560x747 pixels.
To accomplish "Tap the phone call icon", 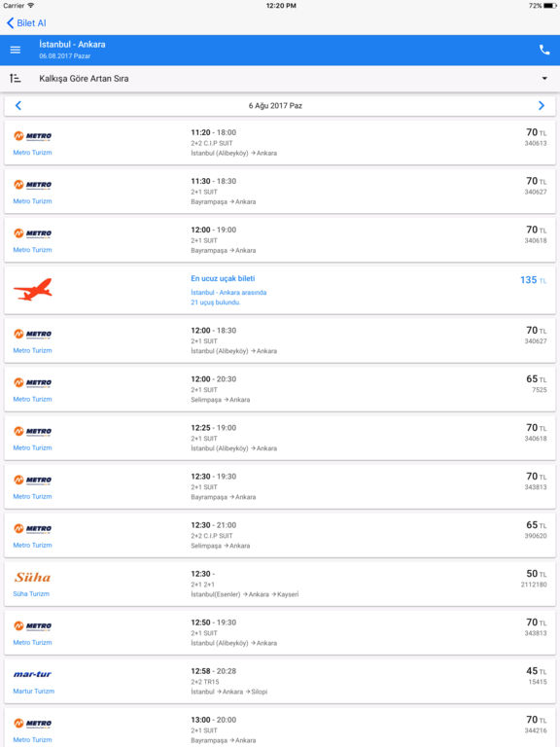I will tap(544, 50).
